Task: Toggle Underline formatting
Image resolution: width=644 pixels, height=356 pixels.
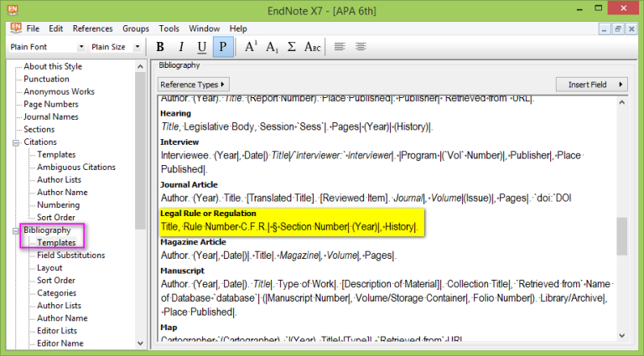Action: tap(201, 47)
